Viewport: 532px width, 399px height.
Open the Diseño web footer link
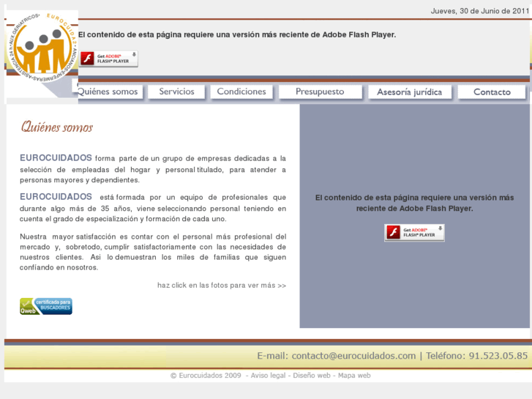(312, 376)
